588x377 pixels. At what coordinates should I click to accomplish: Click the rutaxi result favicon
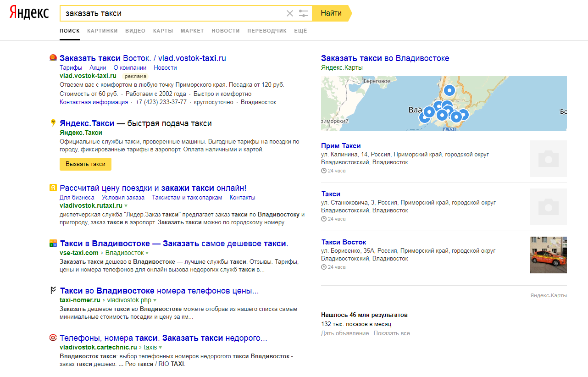click(53, 188)
